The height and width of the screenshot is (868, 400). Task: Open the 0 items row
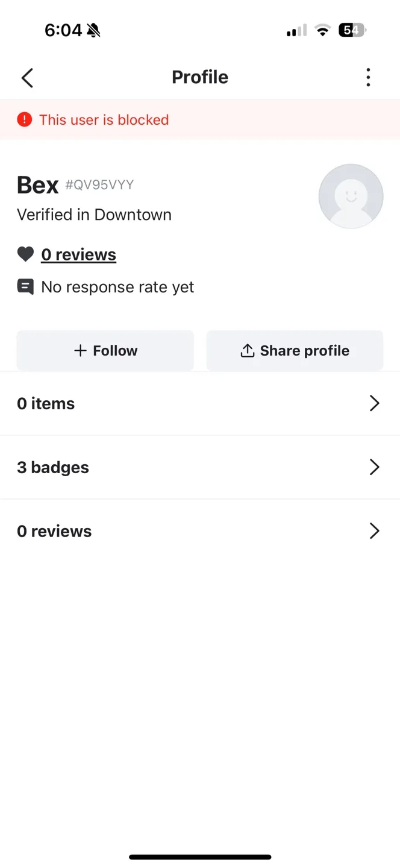pyautogui.click(x=200, y=403)
